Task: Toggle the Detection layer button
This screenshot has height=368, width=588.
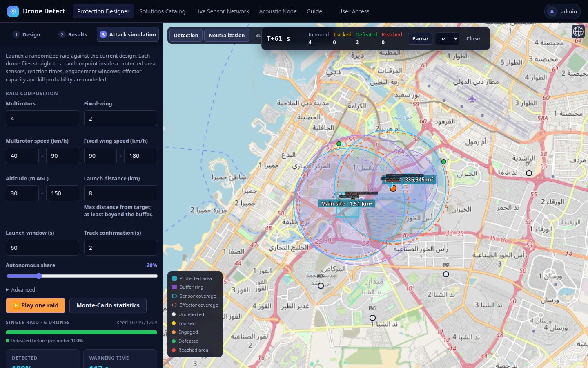Action: 186,35
